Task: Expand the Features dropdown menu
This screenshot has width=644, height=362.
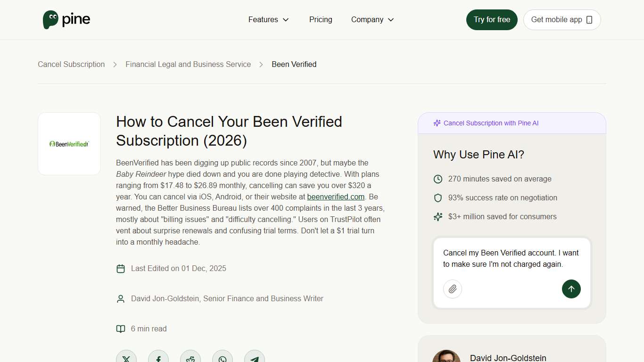Action: tap(268, 19)
